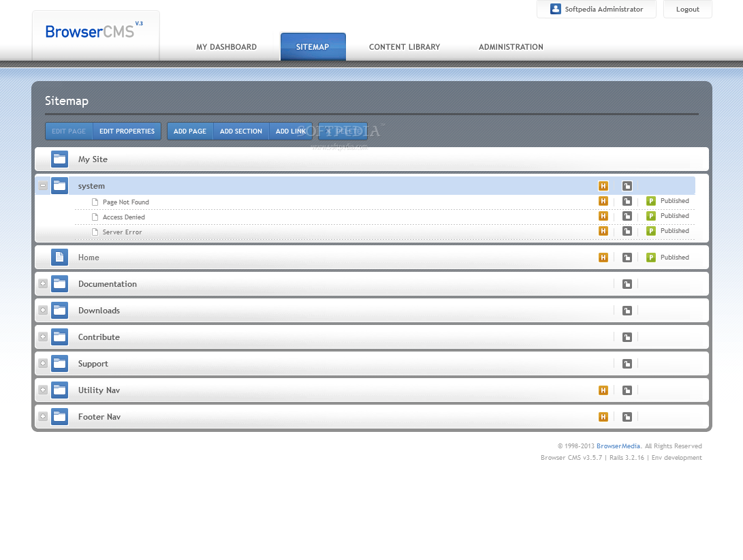Image resolution: width=743 pixels, height=560 pixels.
Task: Switch to My Dashboard tab
Action: (x=226, y=47)
